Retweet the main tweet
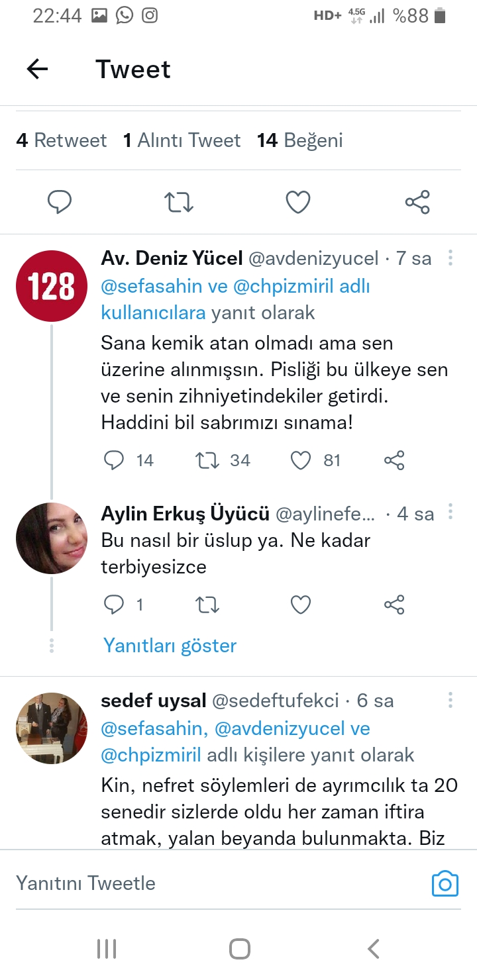Image resolution: width=477 pixels, height=980 pixels. point(178,202)
